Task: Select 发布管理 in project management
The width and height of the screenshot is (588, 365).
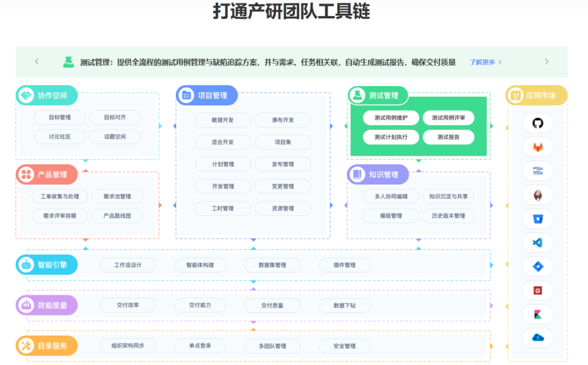Action: click(x=283, y=164)
